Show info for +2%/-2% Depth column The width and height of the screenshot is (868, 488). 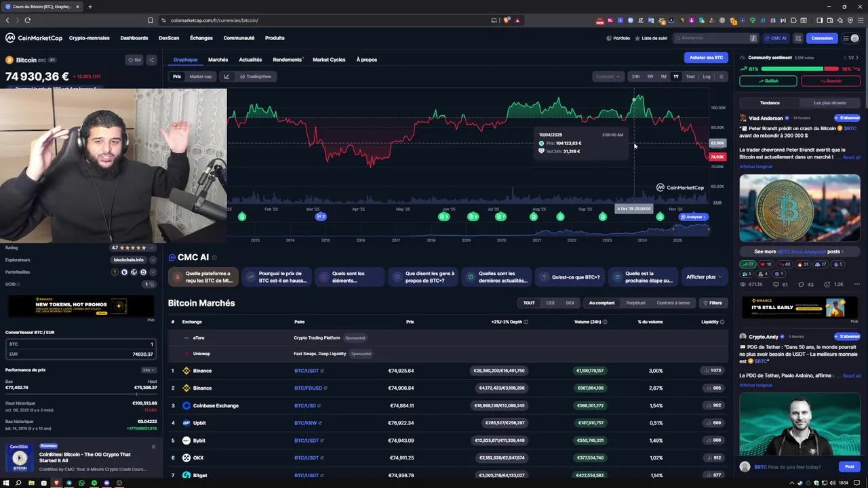click(x=526, y=322)
